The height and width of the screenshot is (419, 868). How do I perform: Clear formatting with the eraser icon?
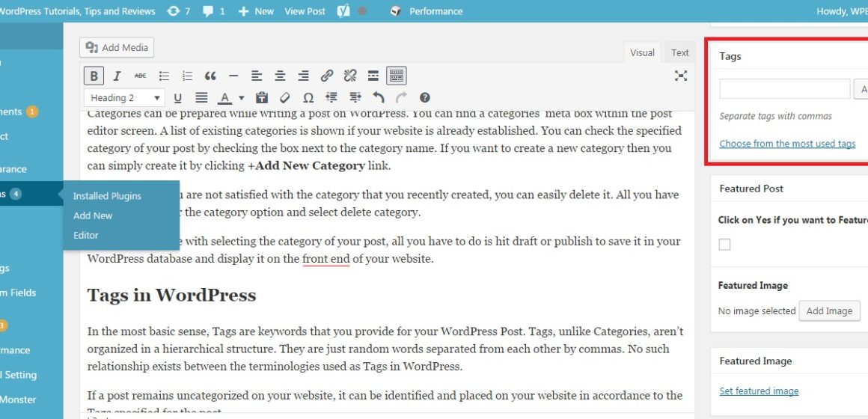point(285,98)
